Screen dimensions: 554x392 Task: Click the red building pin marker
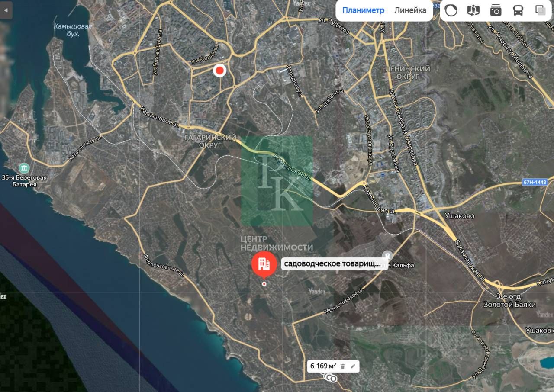point(264,264)
